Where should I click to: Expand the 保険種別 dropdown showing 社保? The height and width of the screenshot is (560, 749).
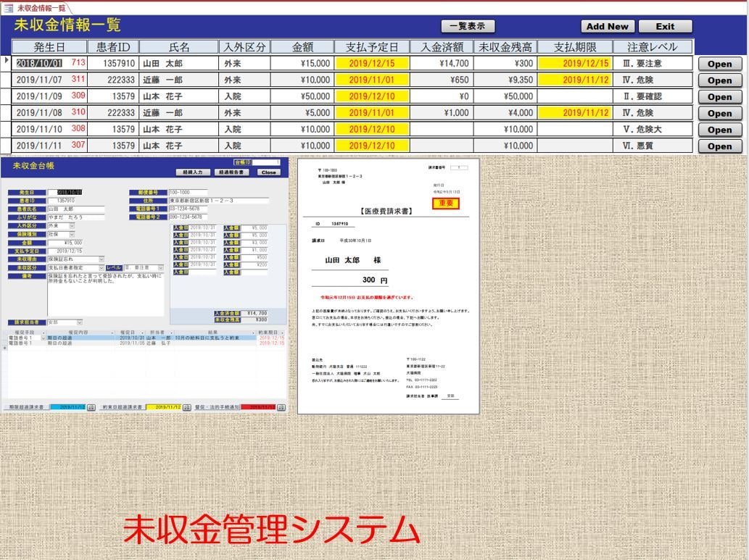[72, 235]
